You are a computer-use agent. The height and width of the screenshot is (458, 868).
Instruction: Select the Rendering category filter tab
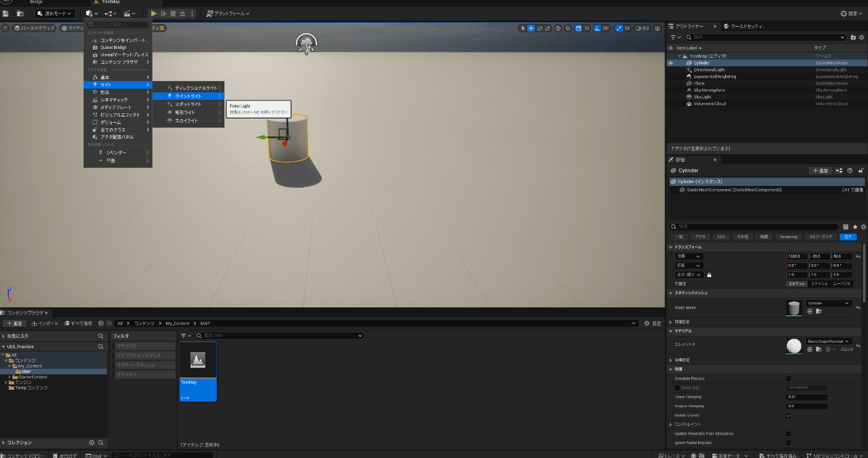[789, 237]
